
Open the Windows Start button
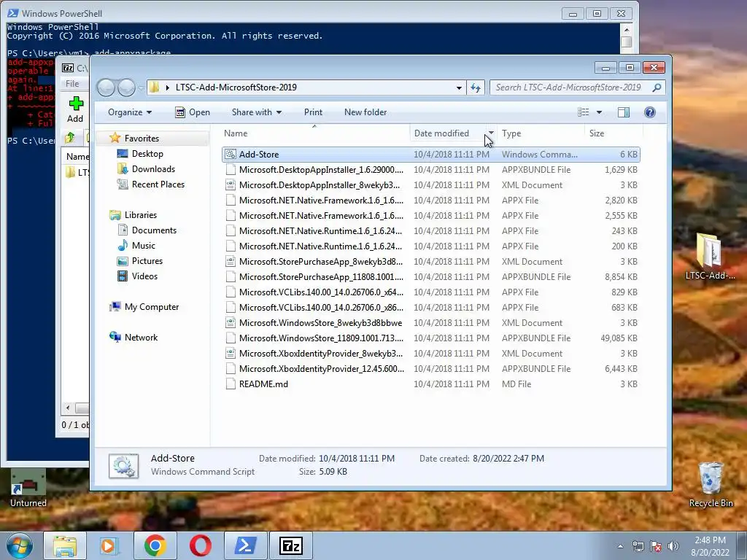tap(19, 545)
